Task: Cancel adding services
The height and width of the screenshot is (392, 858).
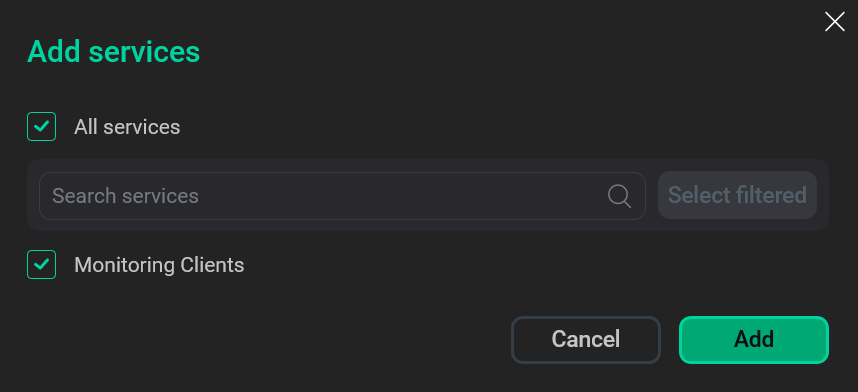Action: [585, 339]
